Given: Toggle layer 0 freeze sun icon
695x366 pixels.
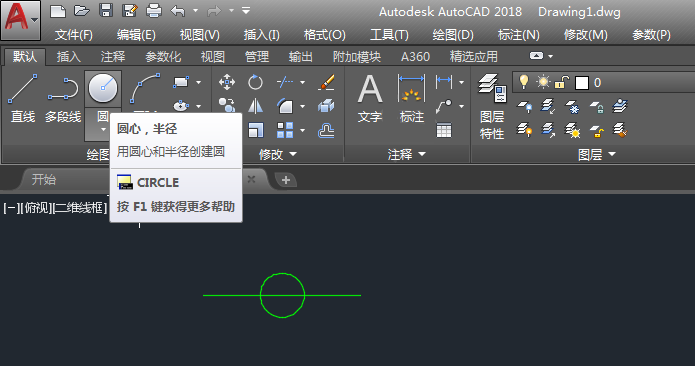Looking at the screenshot, I should 543,82.
